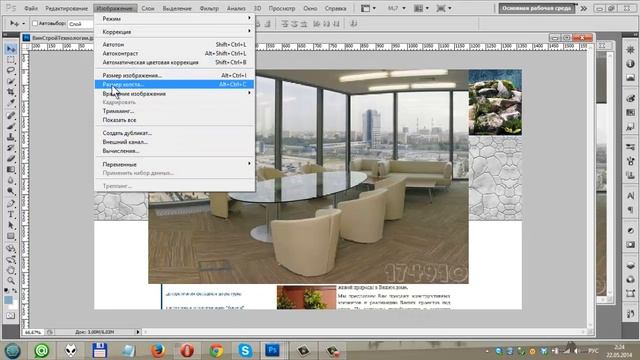Image resolution: width=640 pixels, height=360 pixels.
Task: Expand the Коррекция submenu
Action: (x=175, y=32)
